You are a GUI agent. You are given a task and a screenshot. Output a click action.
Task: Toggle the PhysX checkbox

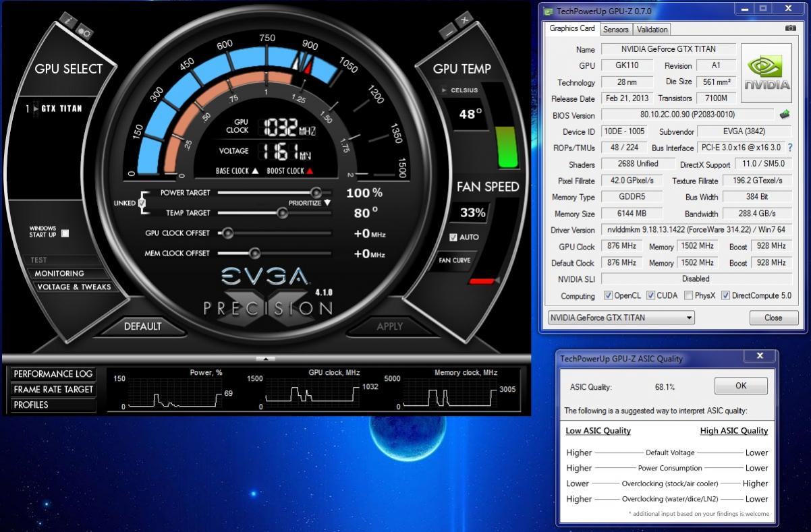click(688, 295)
